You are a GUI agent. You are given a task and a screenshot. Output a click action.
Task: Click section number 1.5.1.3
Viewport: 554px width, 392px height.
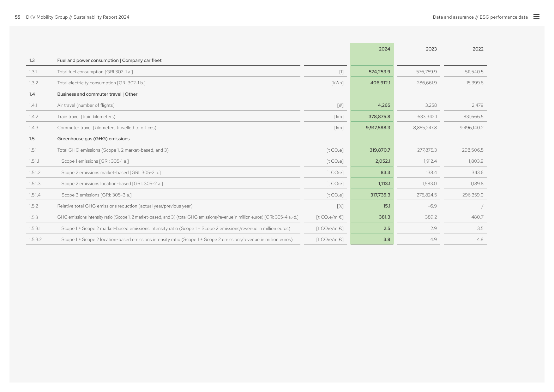(35, 184)
